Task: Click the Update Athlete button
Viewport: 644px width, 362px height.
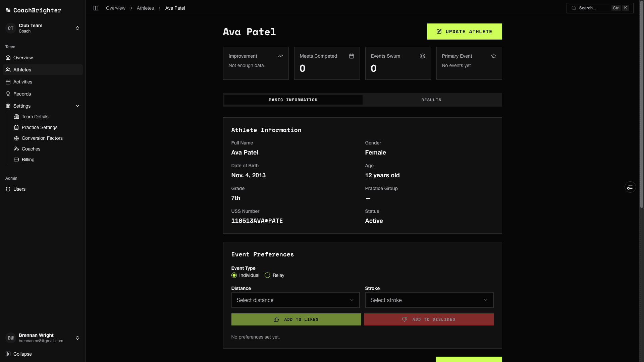Action: point(464,32)
